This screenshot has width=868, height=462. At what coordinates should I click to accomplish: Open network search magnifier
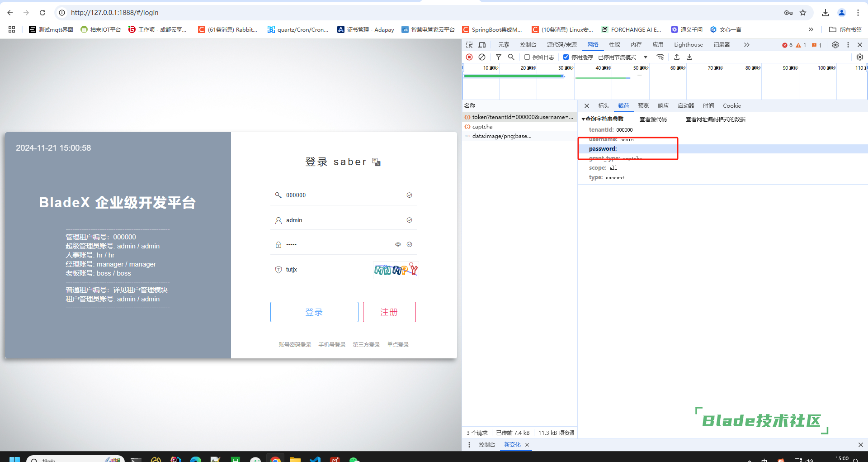coord(511,57)
